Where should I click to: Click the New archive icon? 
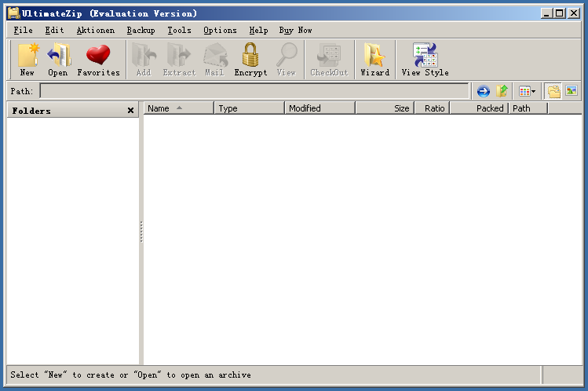(27, 59)
